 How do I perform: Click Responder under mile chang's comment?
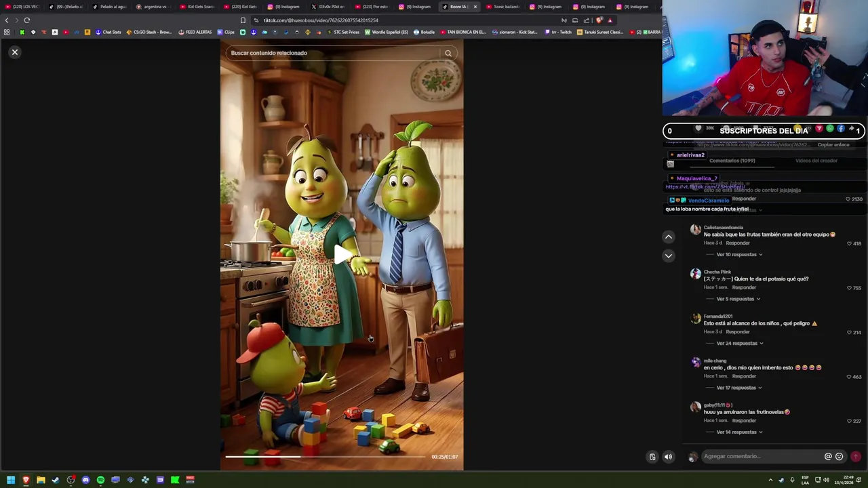pos(744,376)
